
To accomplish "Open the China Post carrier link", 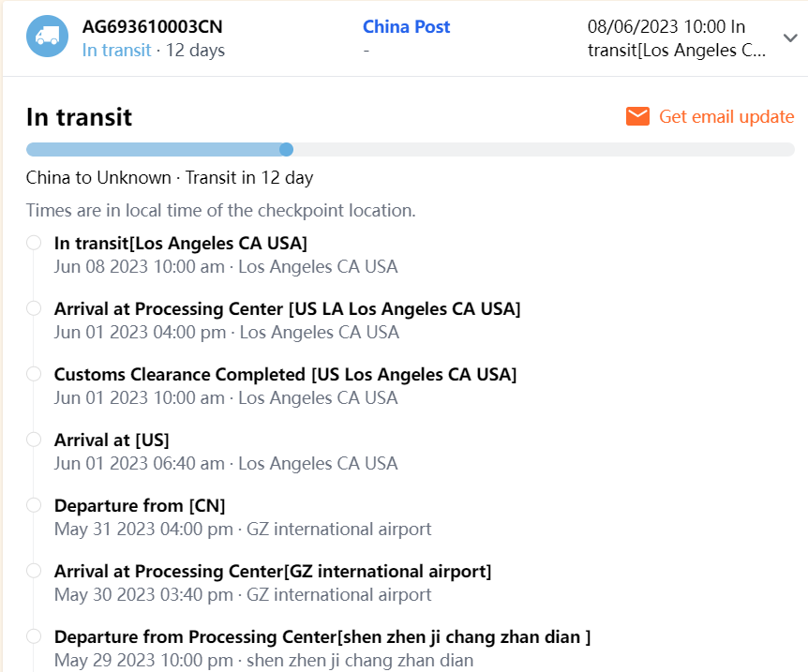I will pyautogui.click(x=406, y=27).
